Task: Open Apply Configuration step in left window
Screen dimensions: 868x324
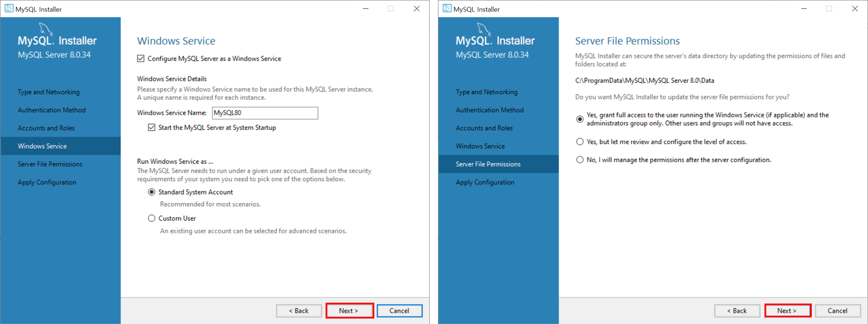Action: click(47, 182)
